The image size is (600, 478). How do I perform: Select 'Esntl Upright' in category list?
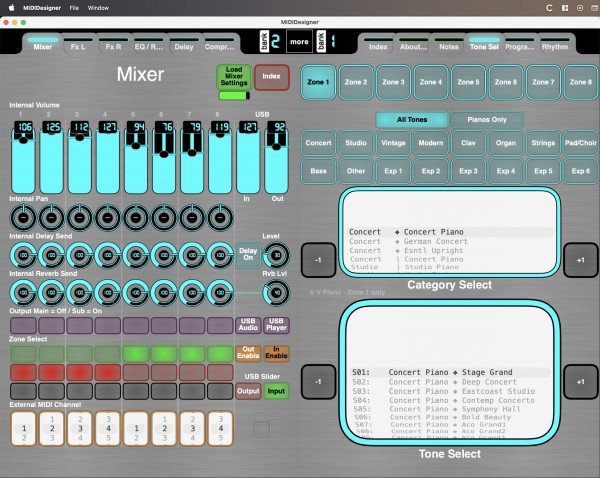tap(450, 251)
